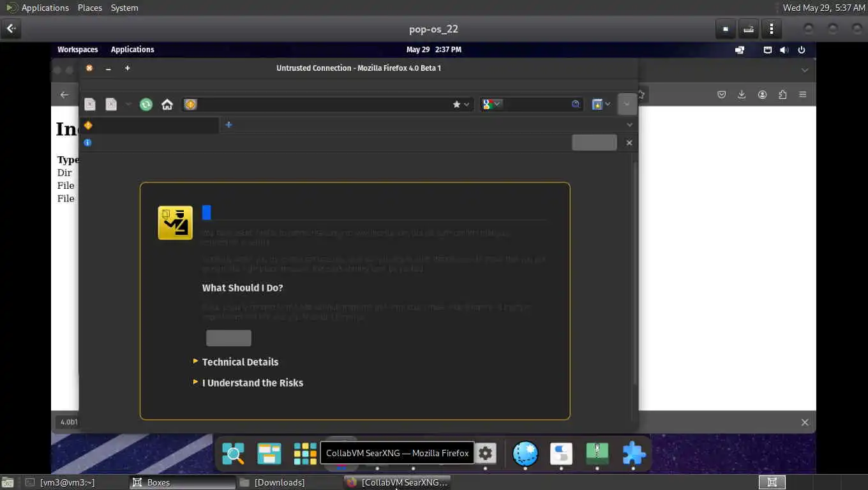The height and width of the screenshot is (490, 868).
Task: Open host System menu
Action: point(124,8)
